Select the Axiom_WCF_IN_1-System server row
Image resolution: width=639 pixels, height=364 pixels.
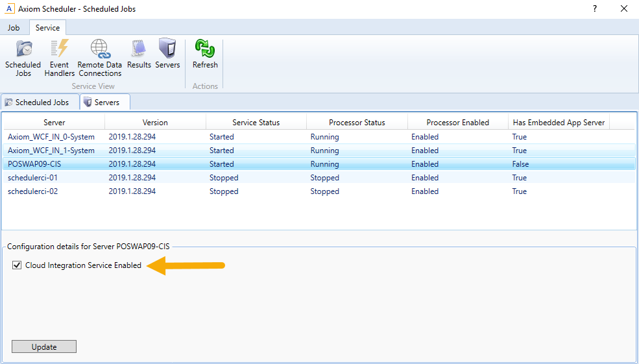[319, 151]
